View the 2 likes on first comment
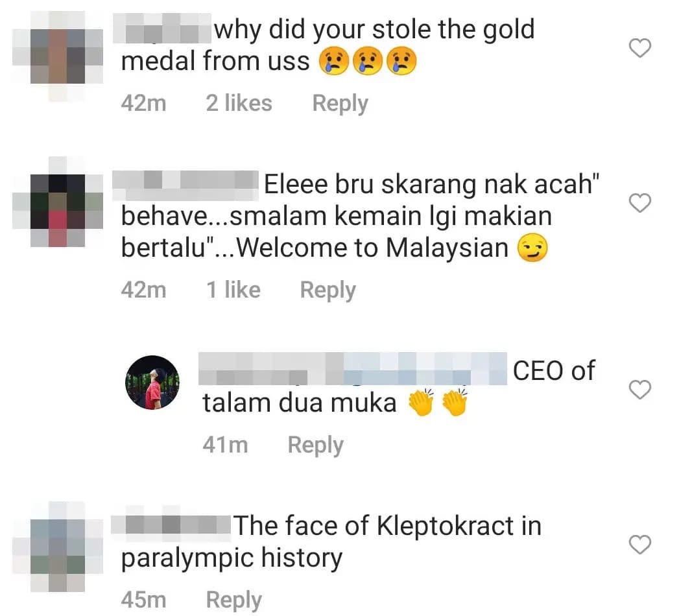692x616 pixels. point(239,103)
